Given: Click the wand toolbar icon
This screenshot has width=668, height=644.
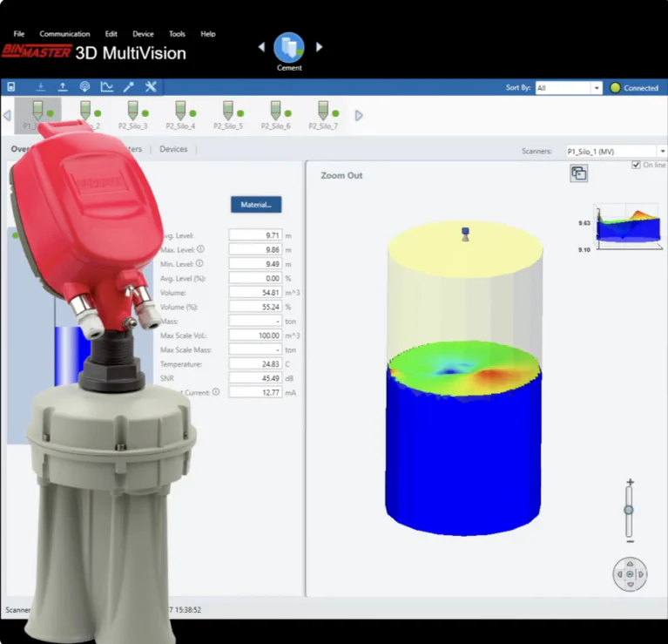Looking at the screenshot, I should (x=129, y=87).
